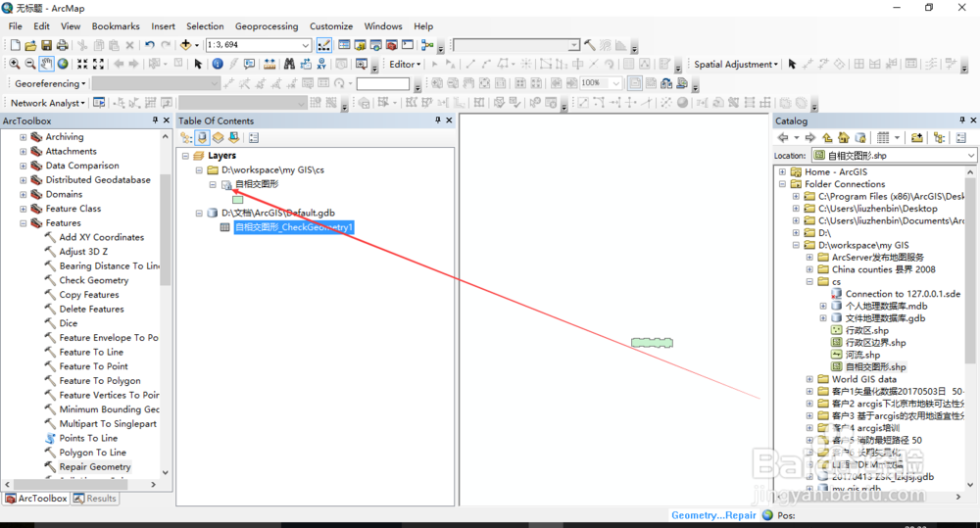Switch to List By Drawing Order view
Viewport: 980px width, 528px height.
coord(186,138)
